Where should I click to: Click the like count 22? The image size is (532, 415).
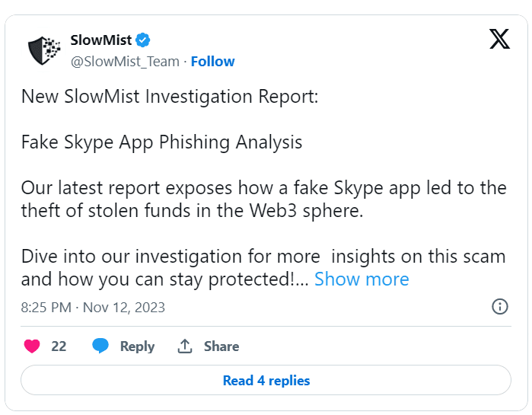(x=59, y=346)
